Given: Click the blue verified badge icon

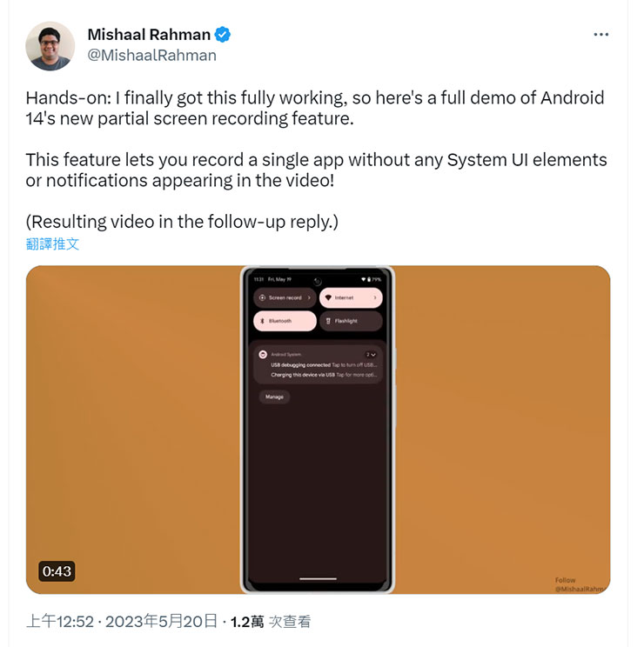Looking at the screenshot, I should point(223,35).
